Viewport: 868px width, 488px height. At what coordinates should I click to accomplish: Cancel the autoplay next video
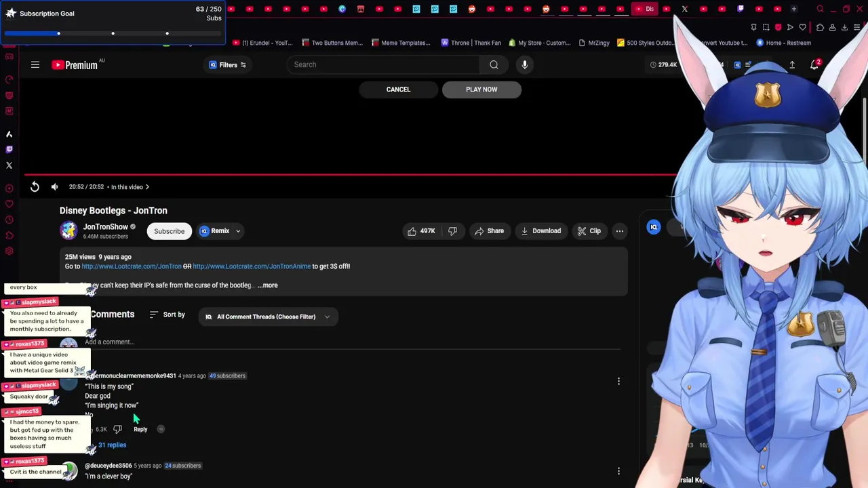398,89
